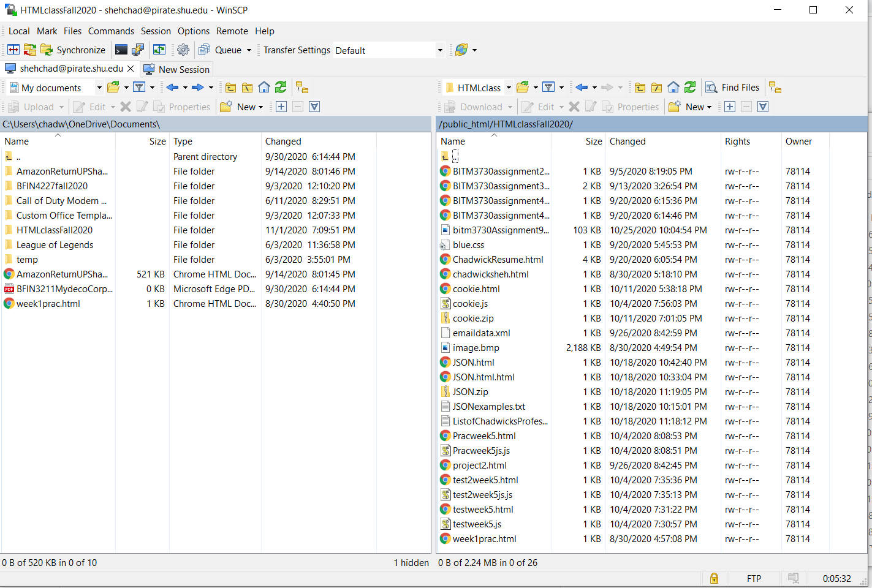Toggle the remote directory tree icon

tap(775, 88)
